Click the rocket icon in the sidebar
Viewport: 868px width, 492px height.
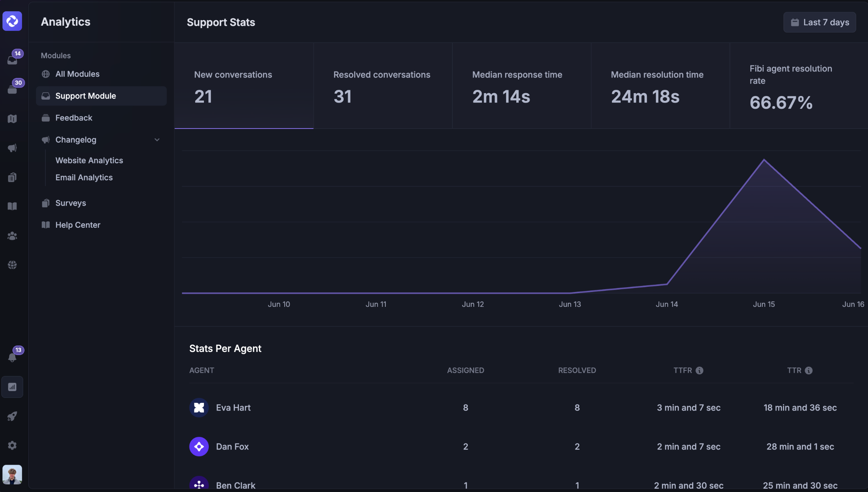pos(12,416)
